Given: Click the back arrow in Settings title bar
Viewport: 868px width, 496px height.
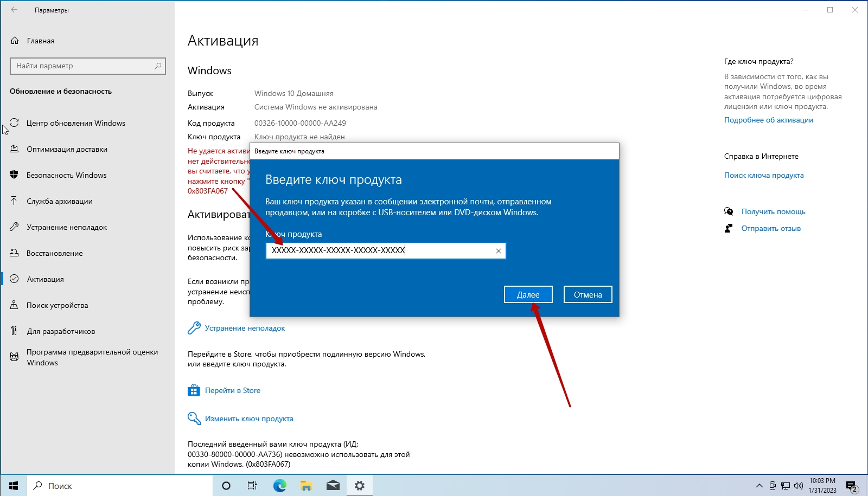Looking at the screenshot, I should [x=14, y=10].
